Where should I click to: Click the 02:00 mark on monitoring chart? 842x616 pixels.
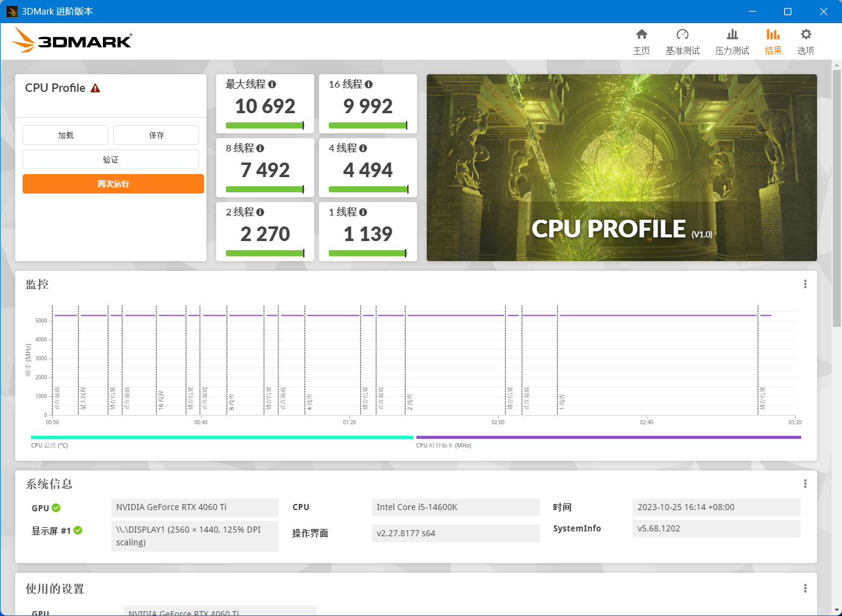pyautogui.click(x=498, y=422)
